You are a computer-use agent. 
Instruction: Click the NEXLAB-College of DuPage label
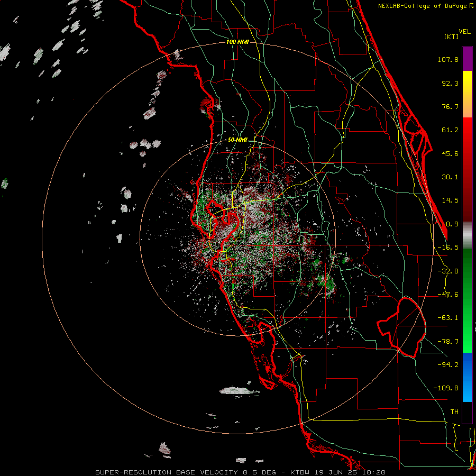coord(425,6)
